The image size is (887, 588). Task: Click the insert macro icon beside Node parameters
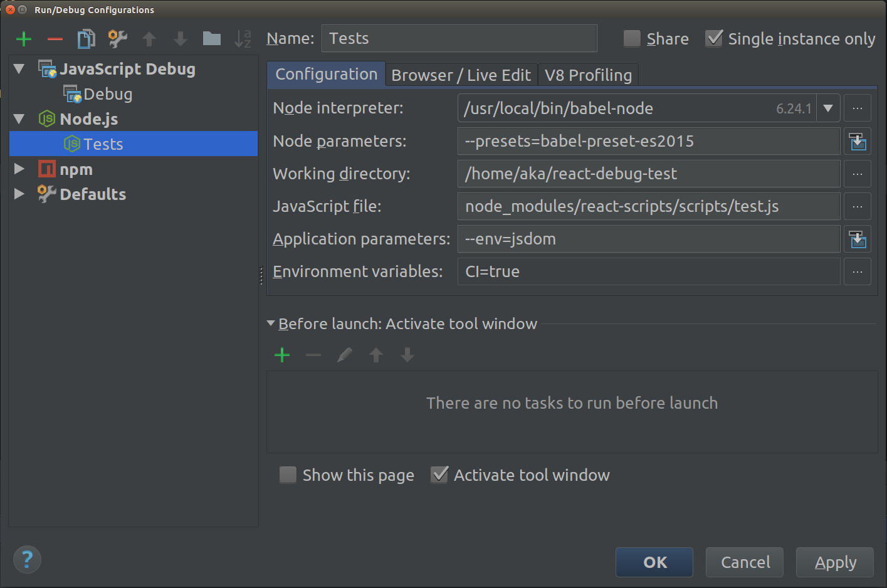click(x=858, y=142)
